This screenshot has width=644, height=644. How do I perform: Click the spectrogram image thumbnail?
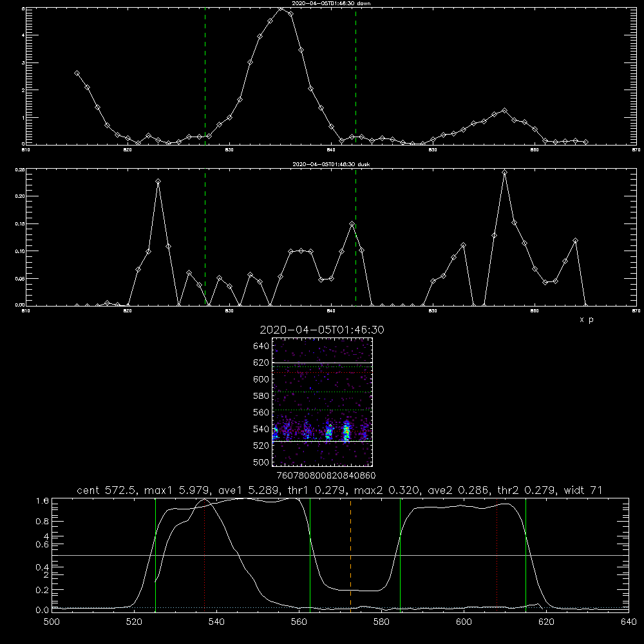[x=323, y=402]
